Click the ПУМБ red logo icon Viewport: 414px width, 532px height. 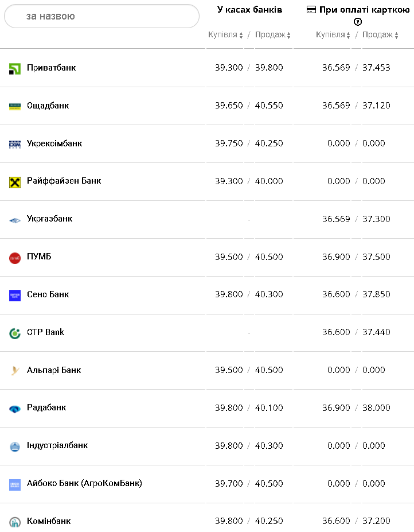15,258
